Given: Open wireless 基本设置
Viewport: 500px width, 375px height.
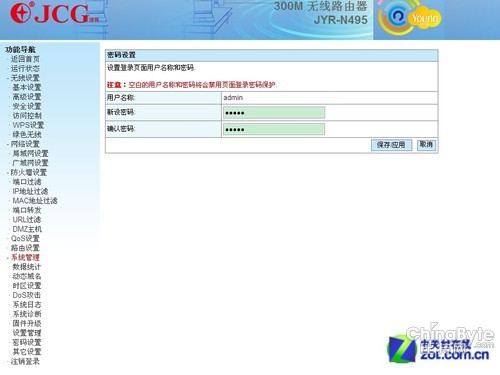Looking at the screenshot, I should pos(27,87).
